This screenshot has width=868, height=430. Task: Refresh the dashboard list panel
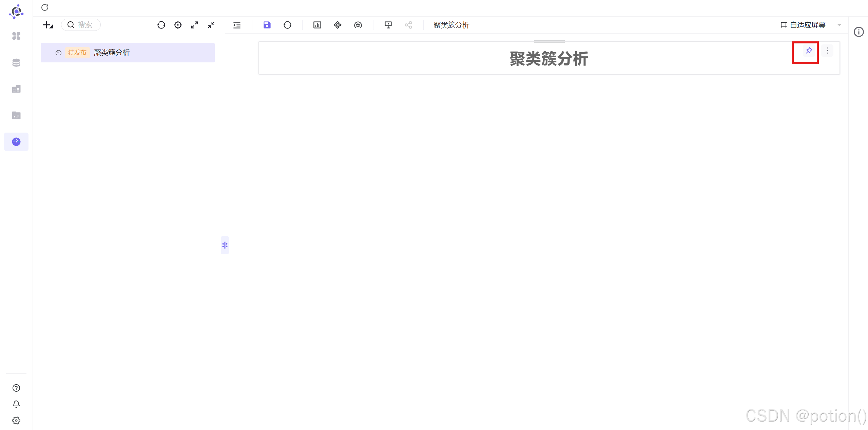point(161,25)
